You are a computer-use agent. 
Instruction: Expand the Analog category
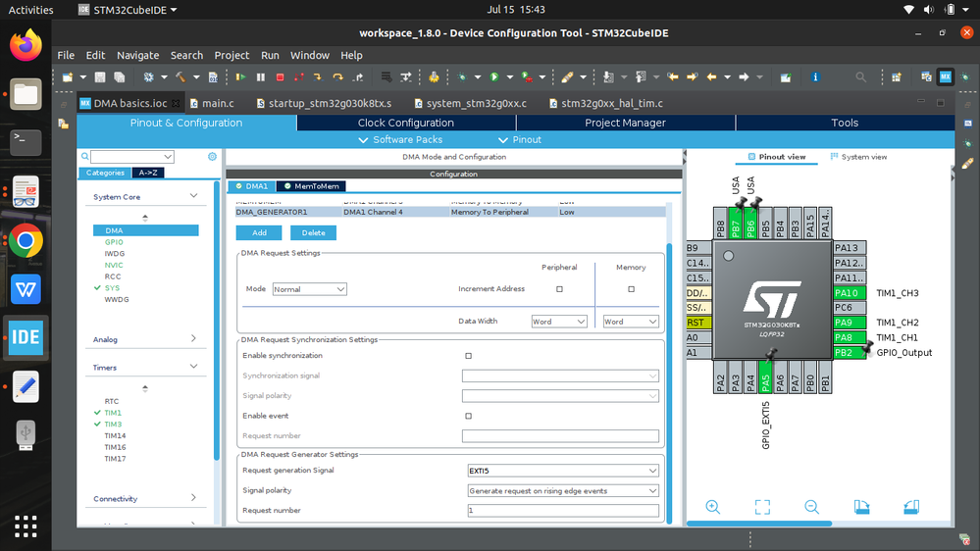tap(193, 338)
